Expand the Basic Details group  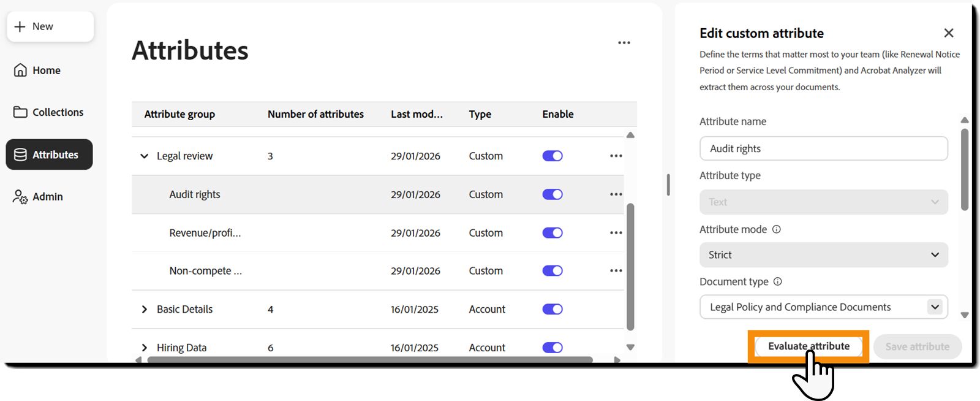[x=145, y=309]
